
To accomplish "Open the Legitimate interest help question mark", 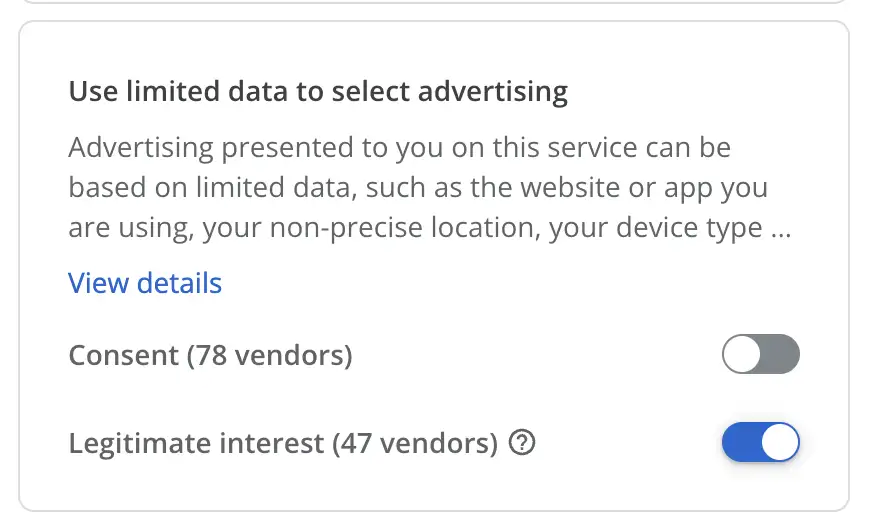I will pos(522,443).
